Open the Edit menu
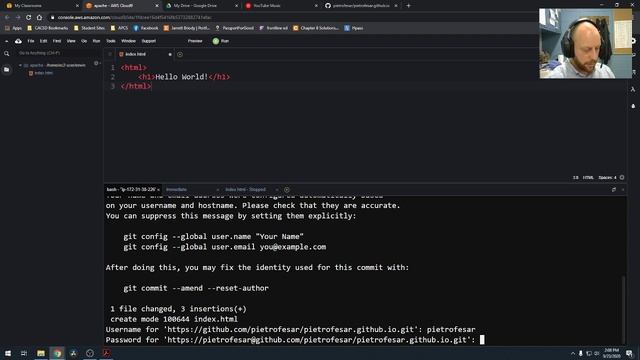Image resolution: width=640 pixels, height=360 pixels. point(43,41)
